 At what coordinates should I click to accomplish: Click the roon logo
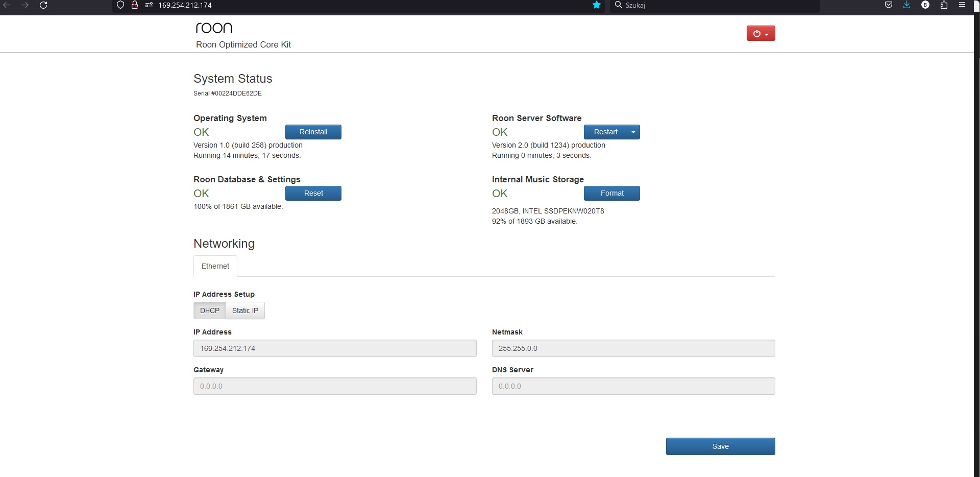point(214,28)
